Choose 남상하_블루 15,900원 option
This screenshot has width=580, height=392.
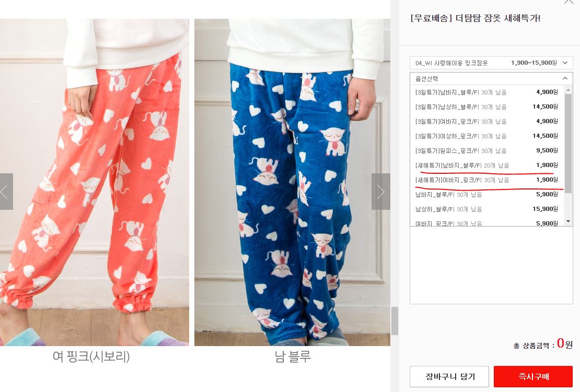click(487, 209)
